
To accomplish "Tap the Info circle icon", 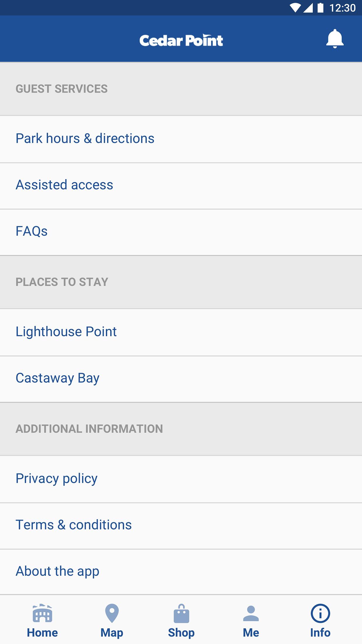I will click(320, 613).
